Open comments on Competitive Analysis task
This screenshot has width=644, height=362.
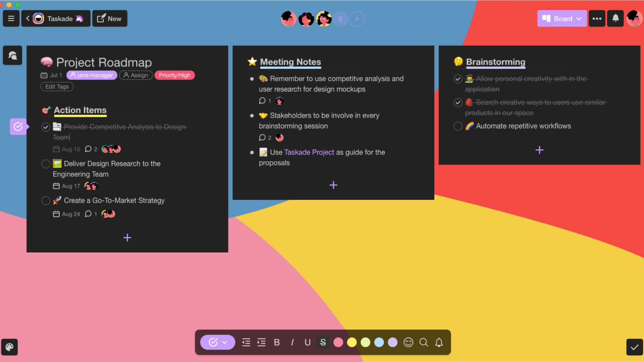[91, 149]
